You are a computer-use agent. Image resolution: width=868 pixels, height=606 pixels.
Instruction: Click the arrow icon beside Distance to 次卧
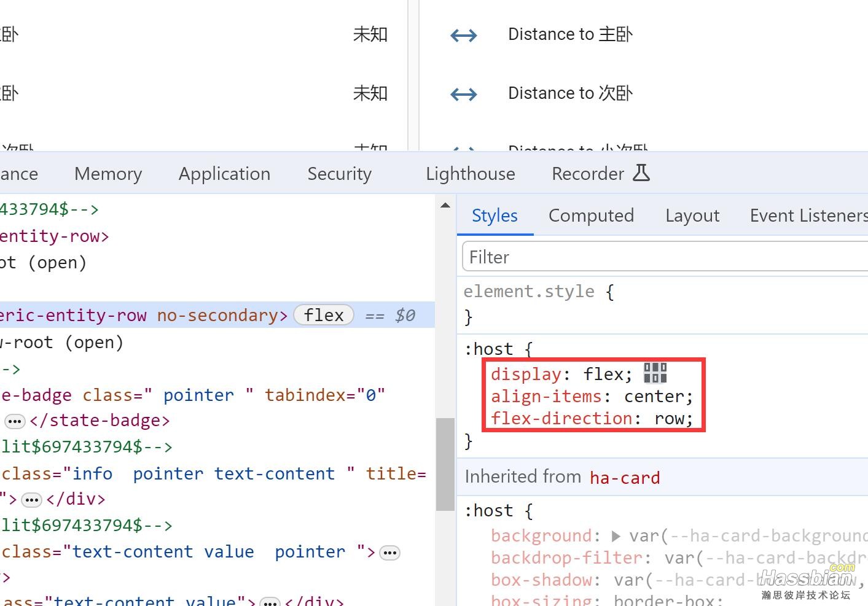(464, 95)
